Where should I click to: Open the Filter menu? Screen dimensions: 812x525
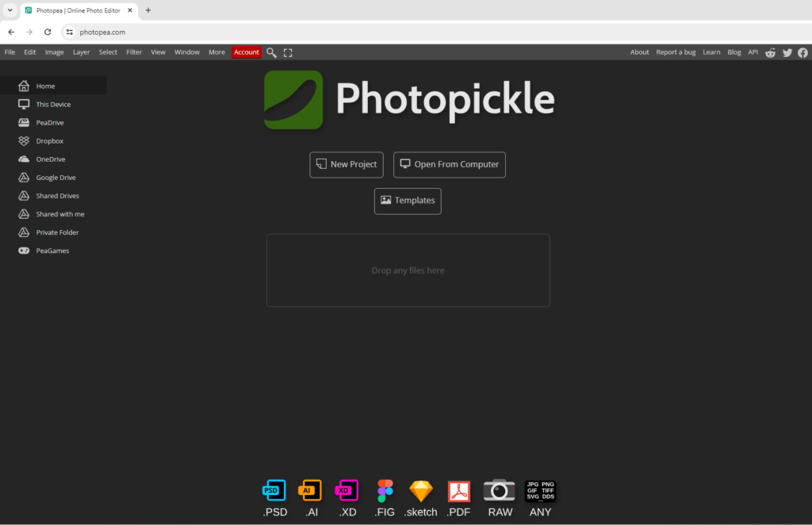(x=133, y=52)
